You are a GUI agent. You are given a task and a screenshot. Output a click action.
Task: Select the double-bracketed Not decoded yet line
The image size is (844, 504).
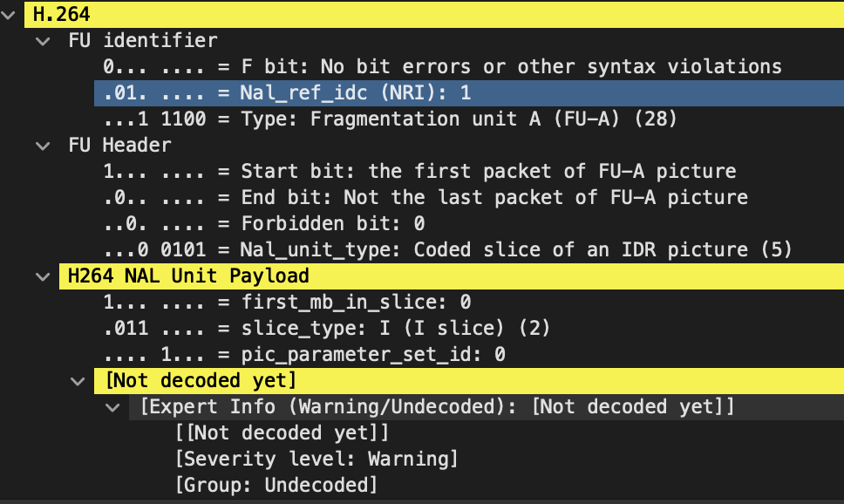tap(282, 432)
